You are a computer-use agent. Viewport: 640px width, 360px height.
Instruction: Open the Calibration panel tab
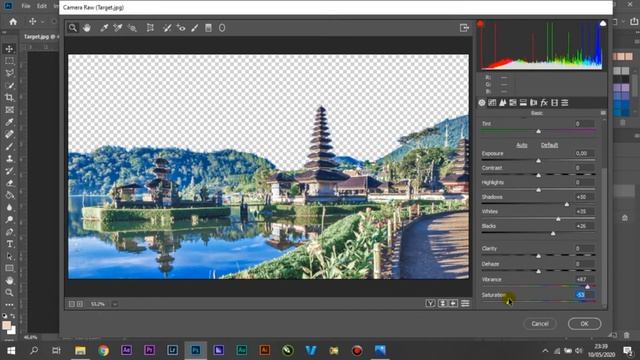click(x=554, y=103)
